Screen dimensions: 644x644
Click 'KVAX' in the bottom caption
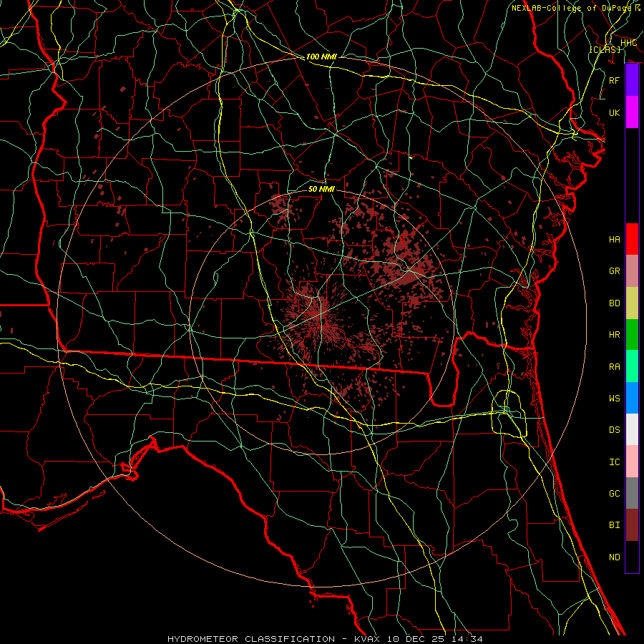point(366,639)
